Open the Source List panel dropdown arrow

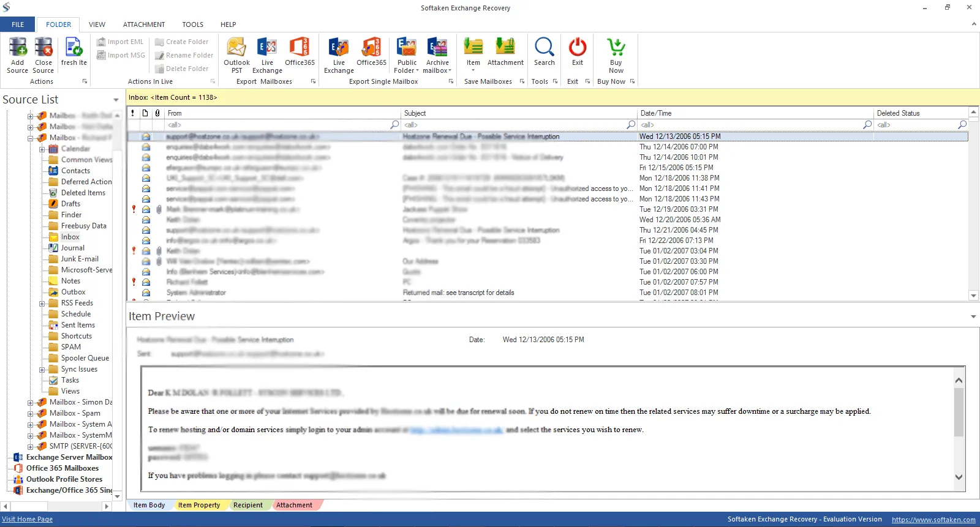116,100
